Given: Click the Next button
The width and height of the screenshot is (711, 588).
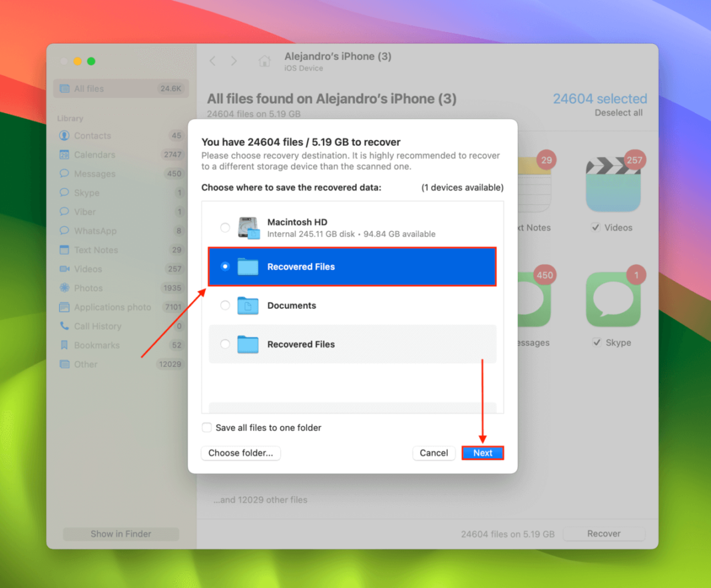Looking at the screenshot, I should pyautogui.click(x=482, y=453).
